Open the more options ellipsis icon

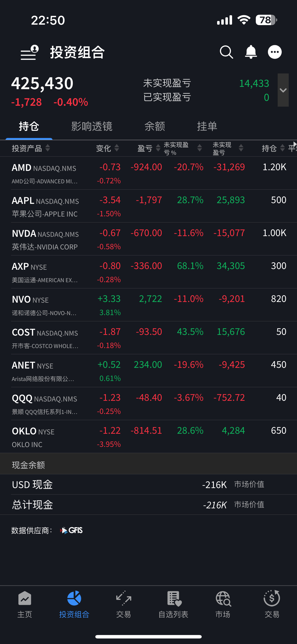click(275, 52)
